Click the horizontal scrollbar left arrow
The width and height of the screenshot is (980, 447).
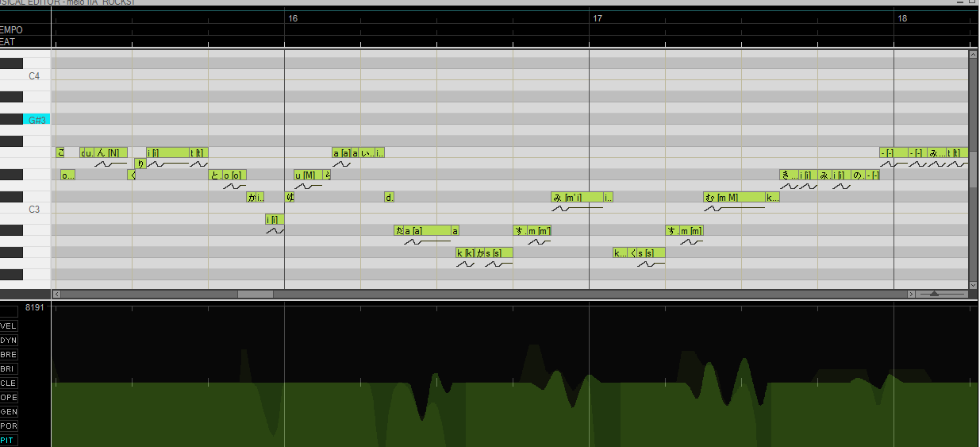pyautogui.click(x=56, y=294)
